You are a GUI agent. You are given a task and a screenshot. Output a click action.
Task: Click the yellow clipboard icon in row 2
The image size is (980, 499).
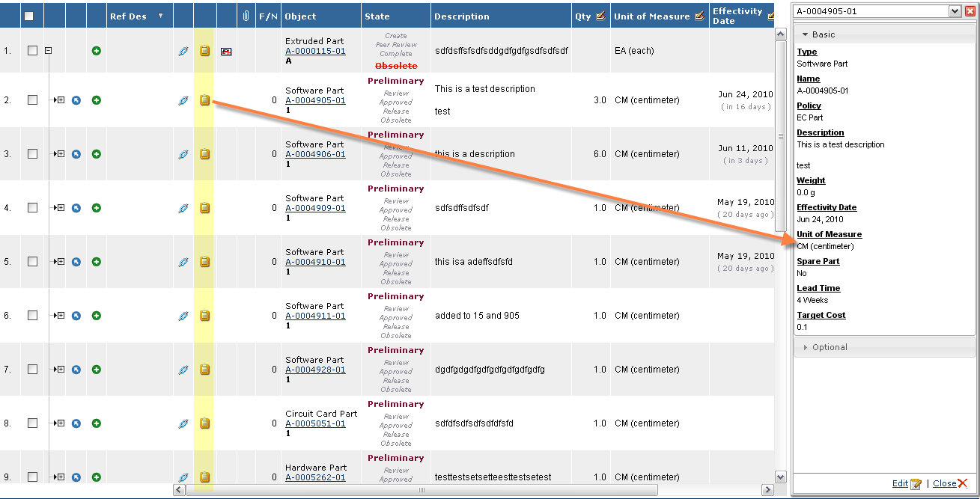(204, 100)
